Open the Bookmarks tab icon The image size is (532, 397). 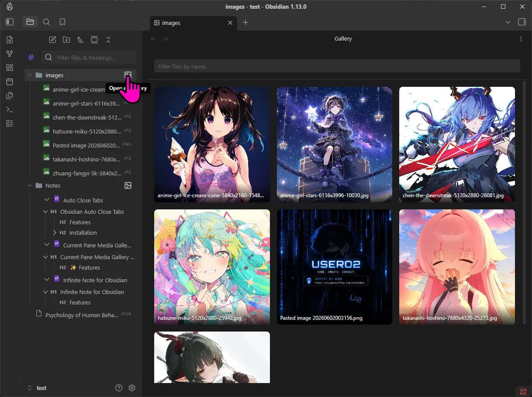62,22
